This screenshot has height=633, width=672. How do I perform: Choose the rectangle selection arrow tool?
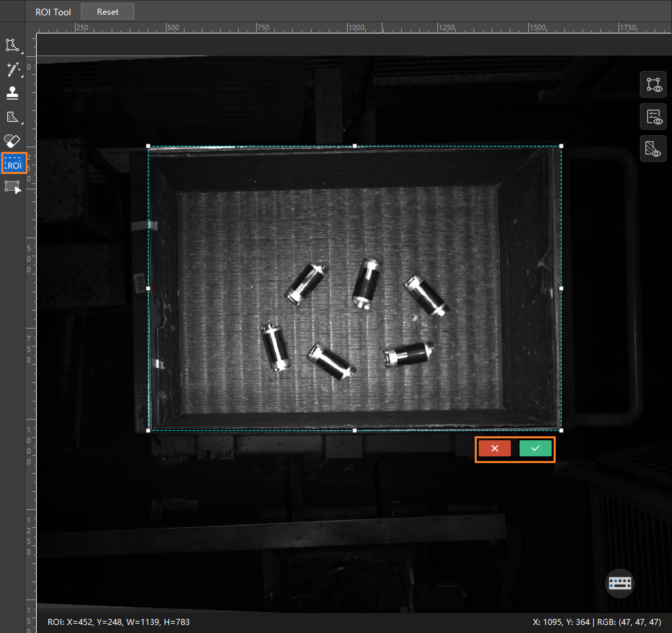click(x=13, y=187)
